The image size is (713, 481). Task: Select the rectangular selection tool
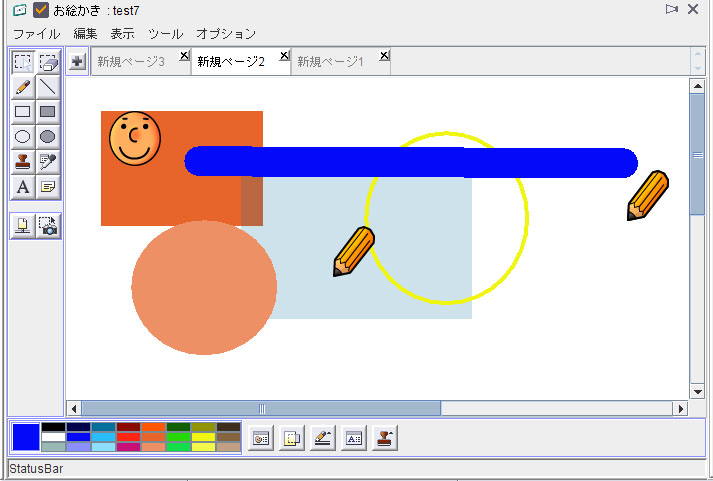tap(23, 62)
